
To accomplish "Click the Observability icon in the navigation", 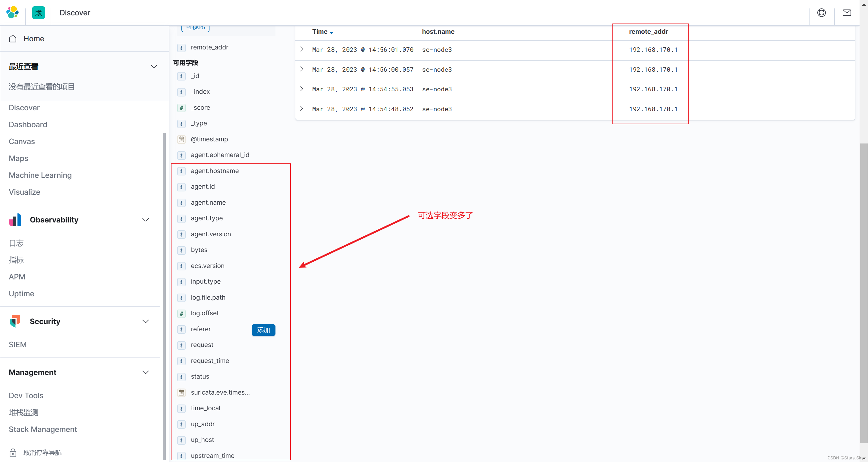I will [15, 220].
